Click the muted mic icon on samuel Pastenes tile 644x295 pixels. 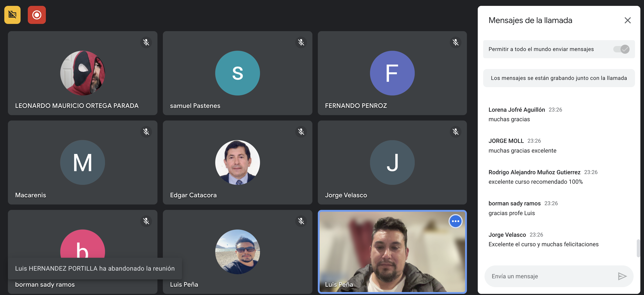pyautogui.click(x=301, y=42)
